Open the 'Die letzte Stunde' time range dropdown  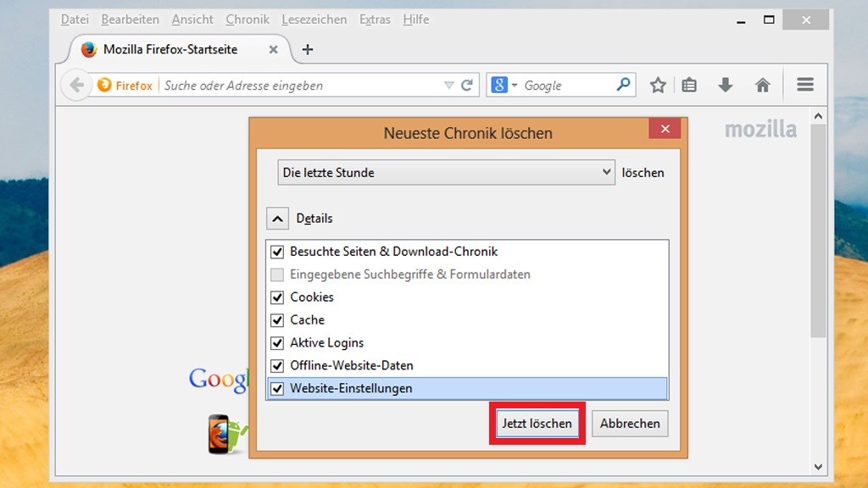pyautogui.click(x=446, y=172)
